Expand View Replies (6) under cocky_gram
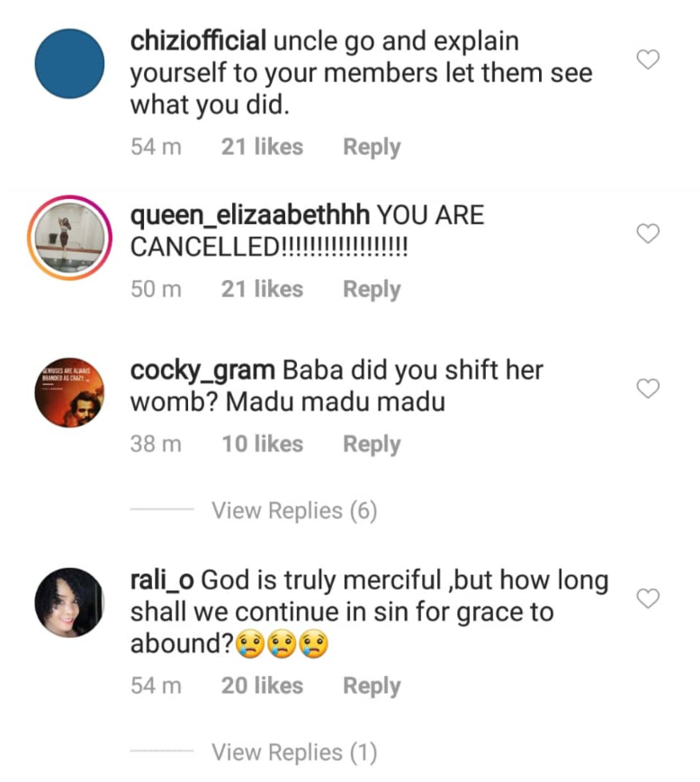 click(x=293, y=511)
